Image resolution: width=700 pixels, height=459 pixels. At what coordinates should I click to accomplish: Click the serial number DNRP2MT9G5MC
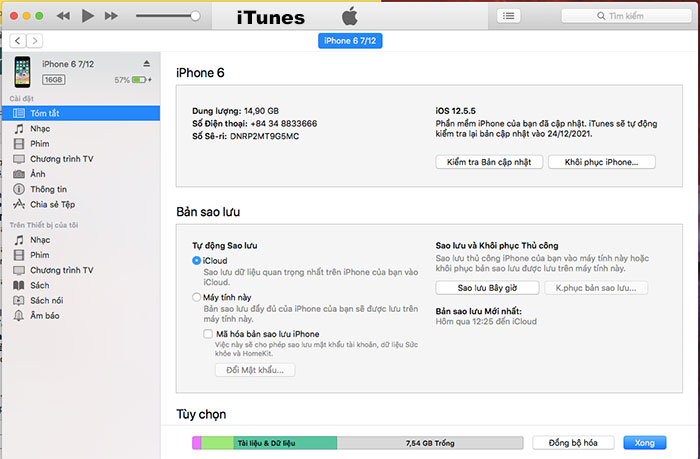click(264, 136)
